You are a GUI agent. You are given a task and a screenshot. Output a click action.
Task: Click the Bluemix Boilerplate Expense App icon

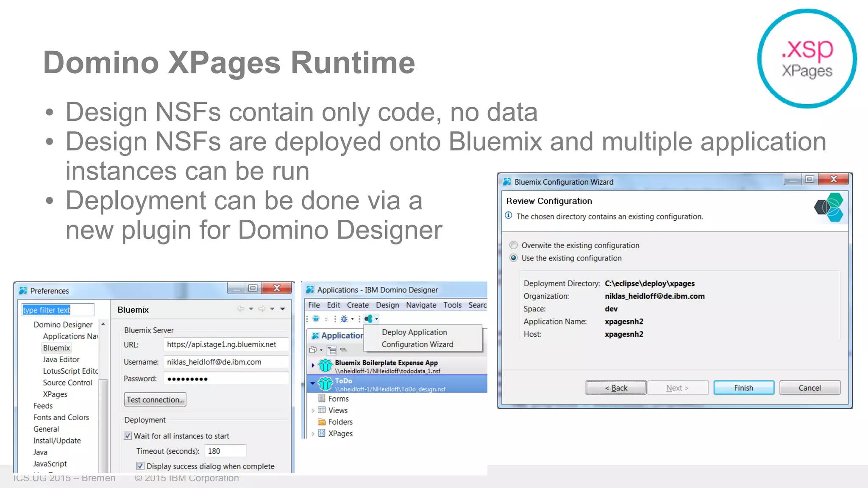[325, 366]
